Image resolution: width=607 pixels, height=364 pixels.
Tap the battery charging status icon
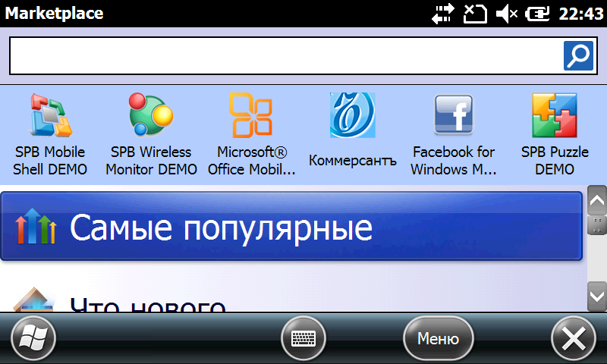pos(537,14)
